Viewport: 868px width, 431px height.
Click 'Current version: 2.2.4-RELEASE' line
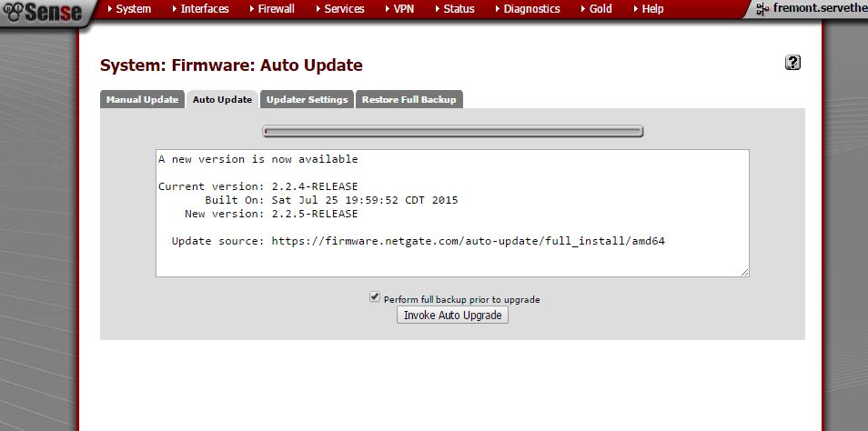(x=258, y=186)
